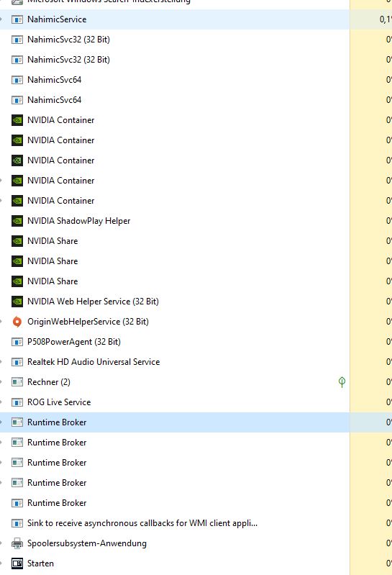Click the 0,1 CPU value of NahimicService
This screenshot has height=575, width=392.
385,19
